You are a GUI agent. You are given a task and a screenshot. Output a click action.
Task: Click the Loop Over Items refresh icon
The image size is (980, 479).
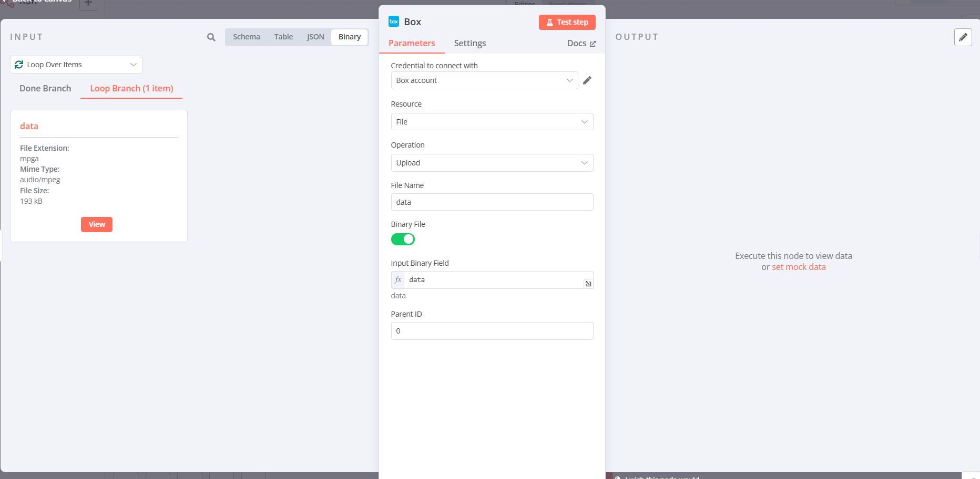pyautogui.click(x=19, y=65)
